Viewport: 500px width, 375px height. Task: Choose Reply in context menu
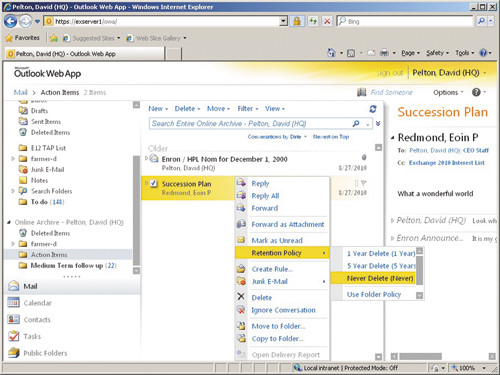[x=260, y=183]
